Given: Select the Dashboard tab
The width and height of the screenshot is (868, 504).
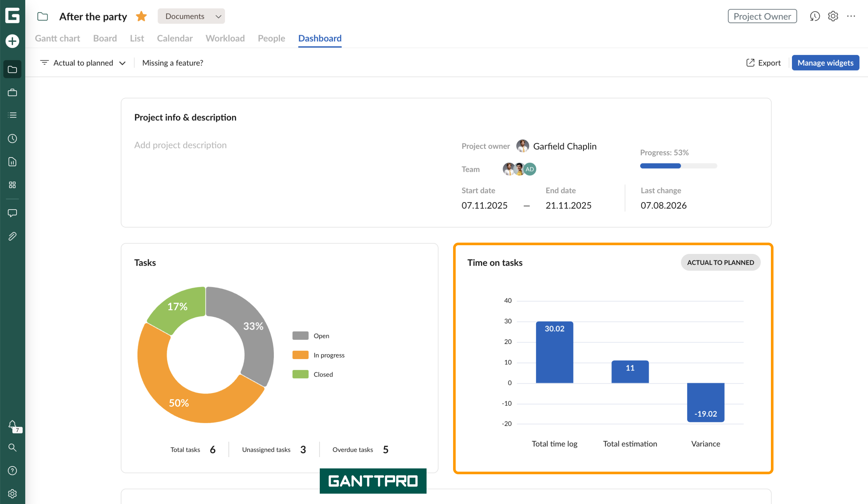Looking at the screenshot, I should click(x=320, y=38).
